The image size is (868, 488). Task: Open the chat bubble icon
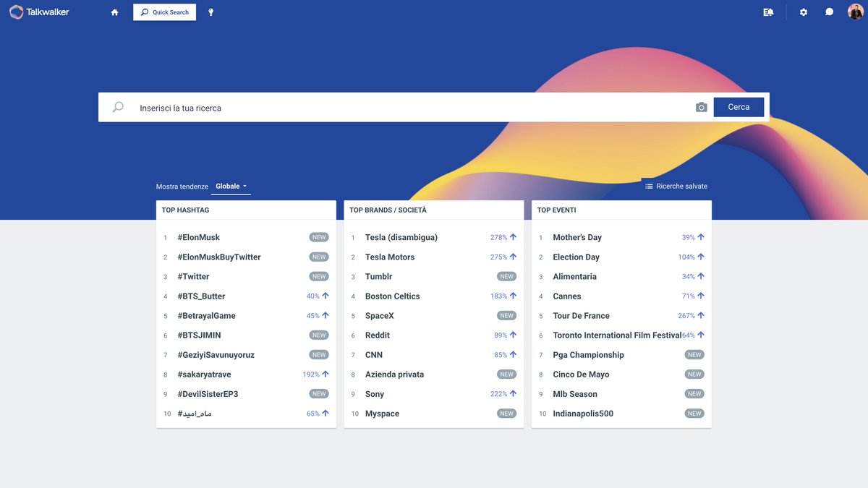(x=830, y=12)
